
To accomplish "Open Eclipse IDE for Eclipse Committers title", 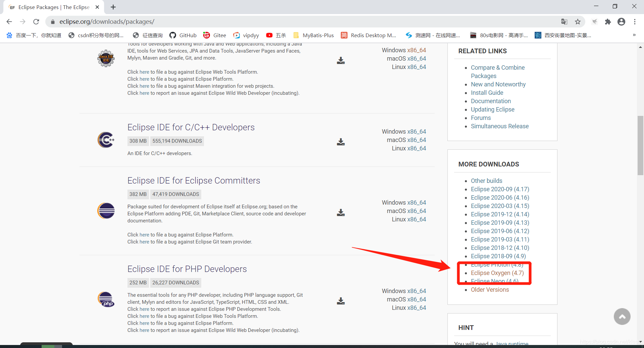I will click(194, 181).
